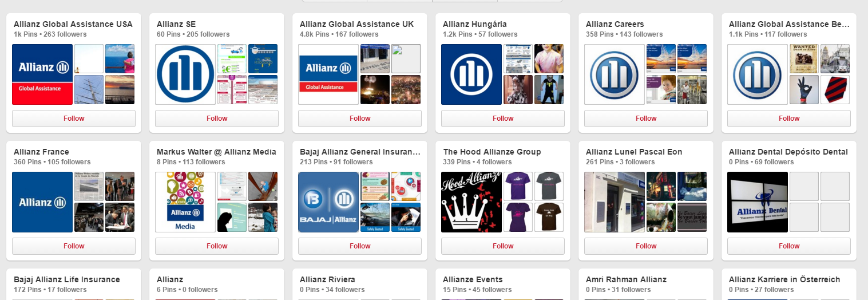868x300 pixels.
Task: Click the Allianz SE circular logo
Action: [185, 74]
